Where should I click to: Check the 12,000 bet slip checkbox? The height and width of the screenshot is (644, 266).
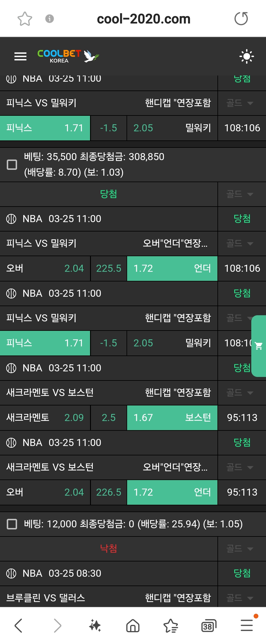12,524
